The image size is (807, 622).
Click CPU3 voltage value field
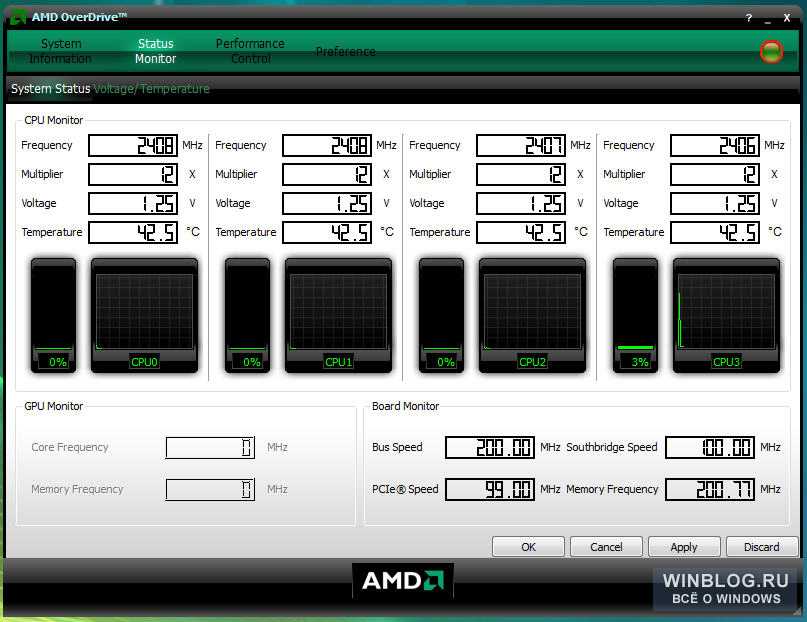click(x=715, y=203)
